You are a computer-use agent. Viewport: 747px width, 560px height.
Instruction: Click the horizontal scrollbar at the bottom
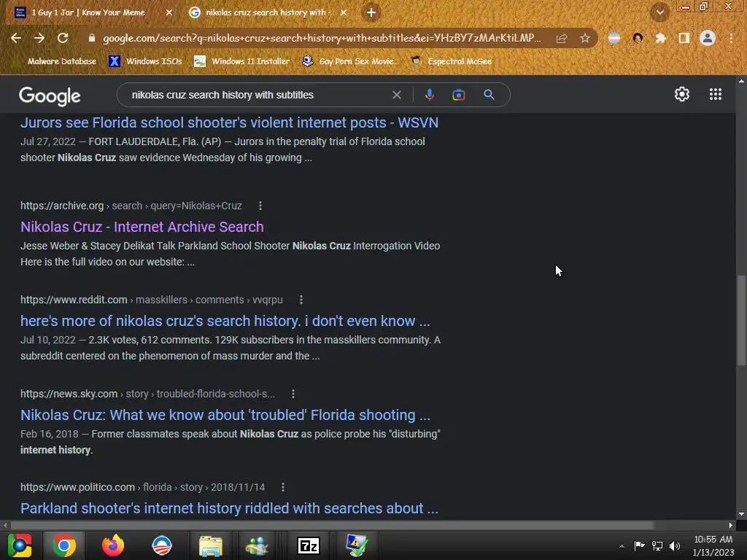point(332,525)
